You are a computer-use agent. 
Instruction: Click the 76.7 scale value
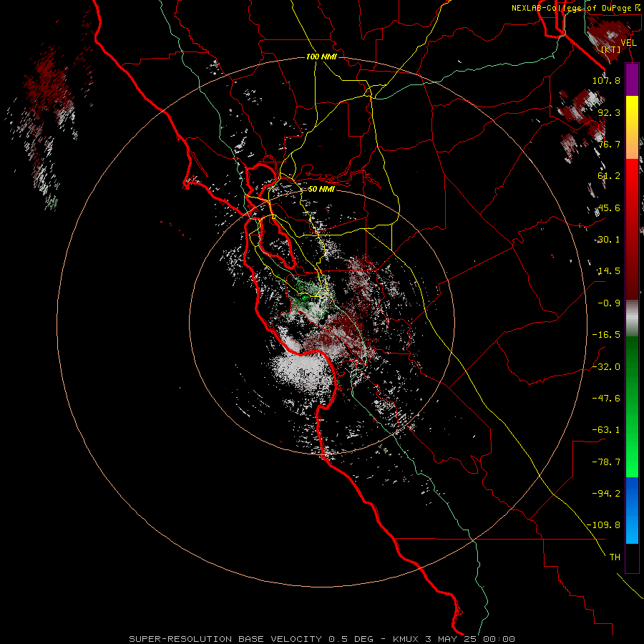pos(609,144)
